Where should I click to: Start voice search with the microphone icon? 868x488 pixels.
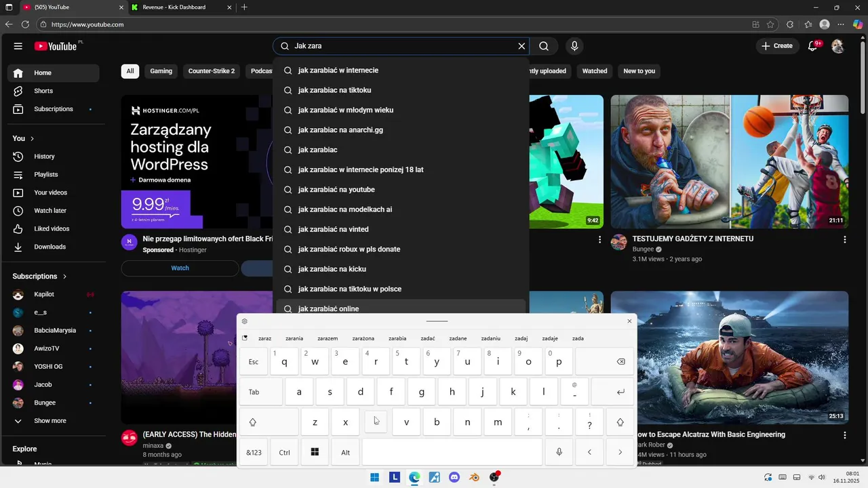point(574,46)
